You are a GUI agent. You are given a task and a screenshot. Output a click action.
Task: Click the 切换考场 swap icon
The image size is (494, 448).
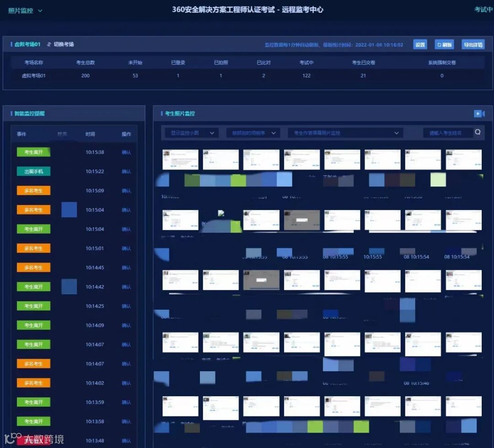[x=49, y=44]
